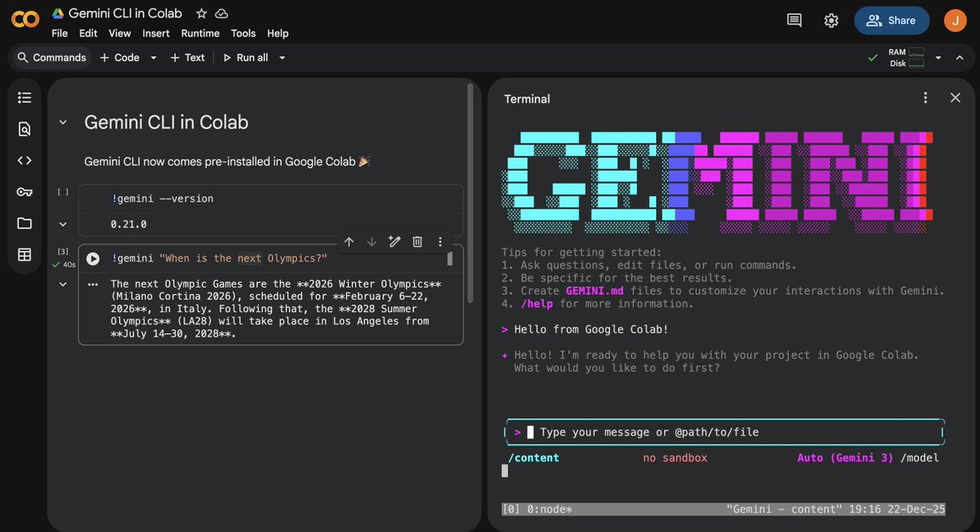Collapse the version cell output chevron
Image resolution: width=980 pixels, height=532 pixels.
click(x=63, y=224)
